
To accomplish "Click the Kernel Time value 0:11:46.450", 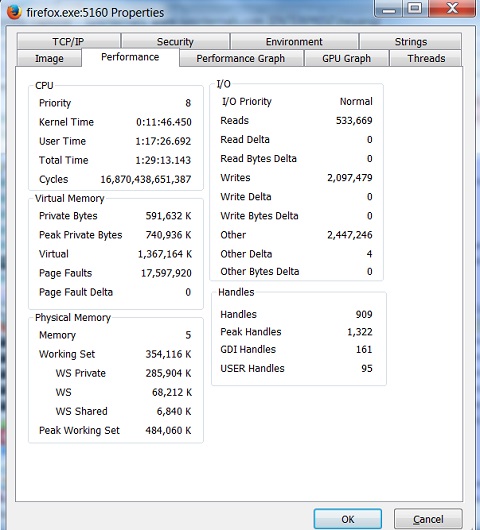I will click(164, 122).
